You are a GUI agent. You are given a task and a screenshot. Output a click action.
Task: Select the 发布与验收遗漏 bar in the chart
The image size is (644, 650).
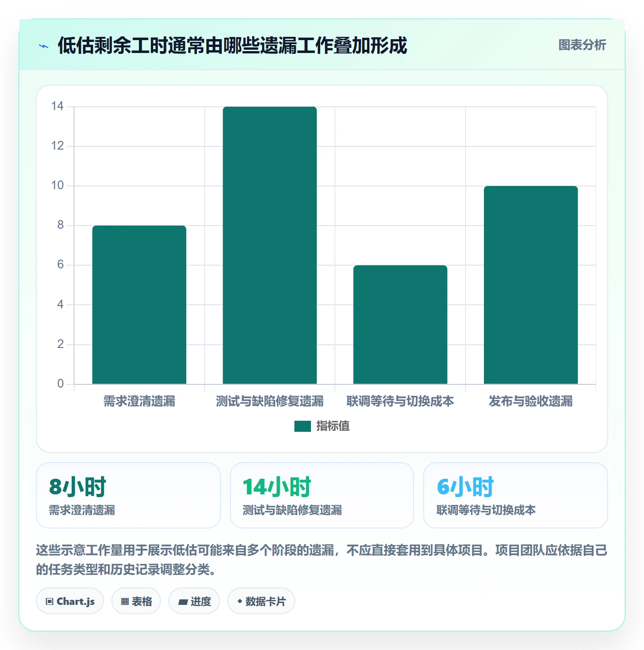(x=531, y=285)
